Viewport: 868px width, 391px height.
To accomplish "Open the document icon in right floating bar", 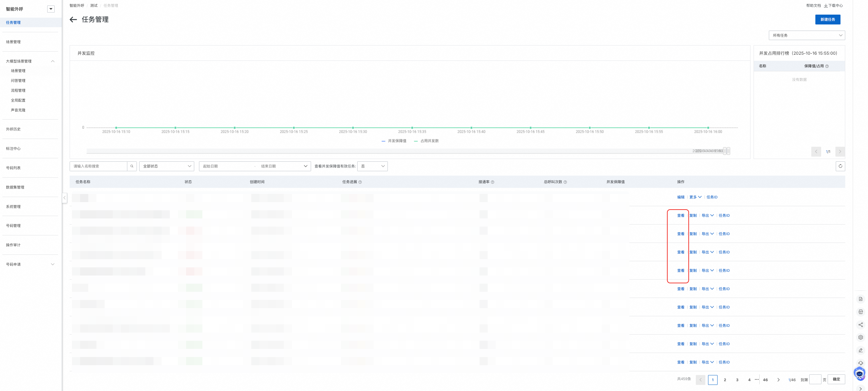I will 861,299.
